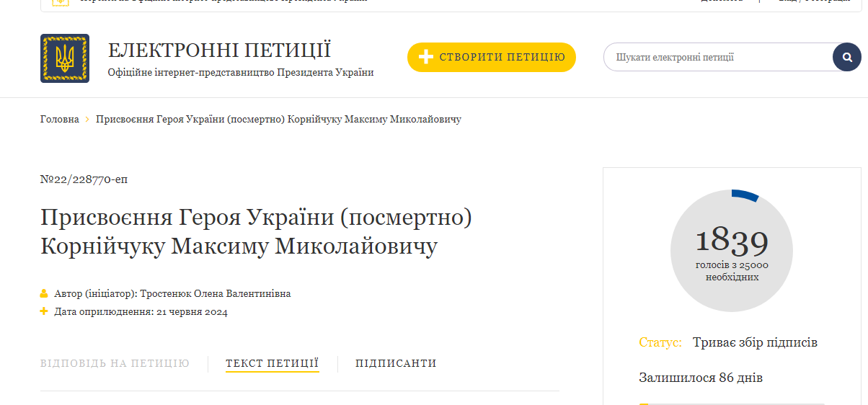Click the circular 1839 votes progress indicator
Image resolution: width=868 pixels, height=405 pixels.
[x=731, y=251]
